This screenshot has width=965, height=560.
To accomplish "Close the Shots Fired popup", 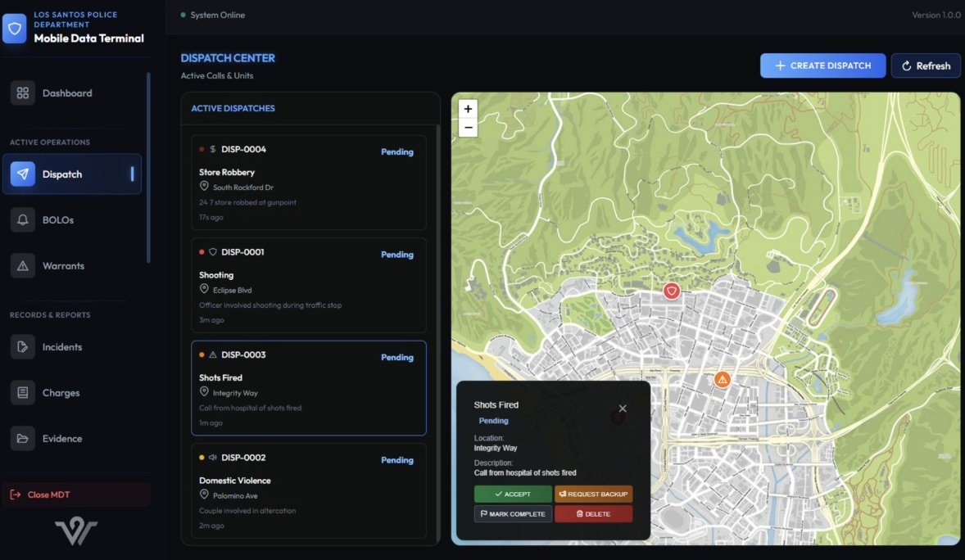I will tap(623, 408).
